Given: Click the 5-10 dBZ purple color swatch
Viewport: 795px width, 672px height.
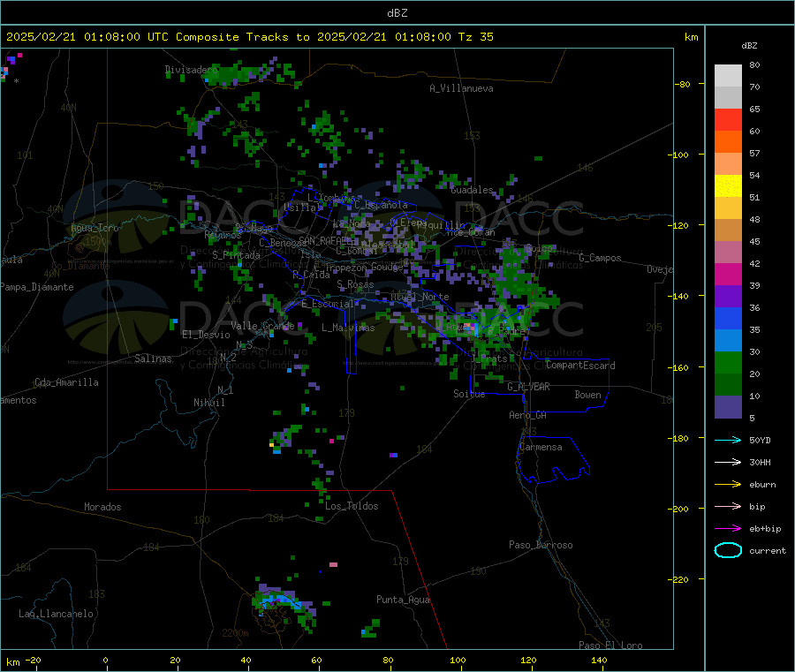Looking at the screenshot, I should [728, 407].
